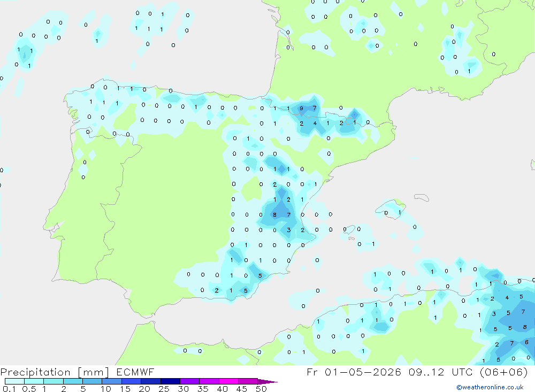Image resolution: width=535 pixels, height=392 pixels.
Task: Click the '0.1' legend scale label
Action: tap(9, 389)
